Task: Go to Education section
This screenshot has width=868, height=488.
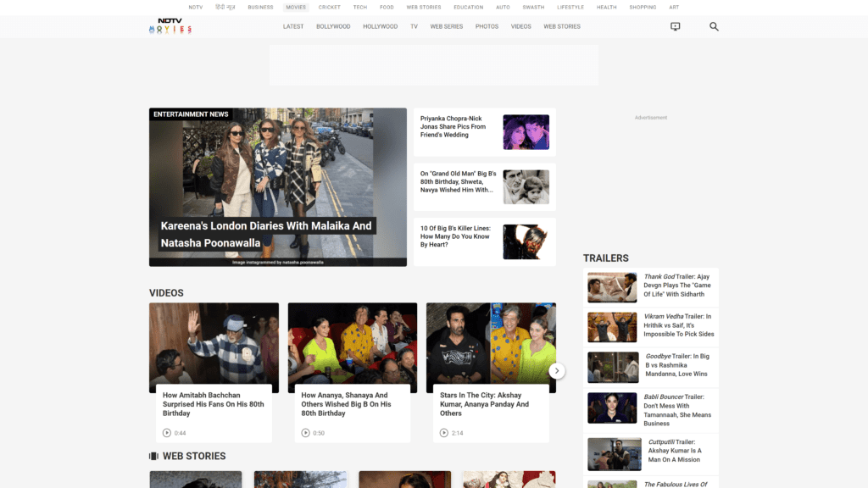Action: click(x=468, y=7)
